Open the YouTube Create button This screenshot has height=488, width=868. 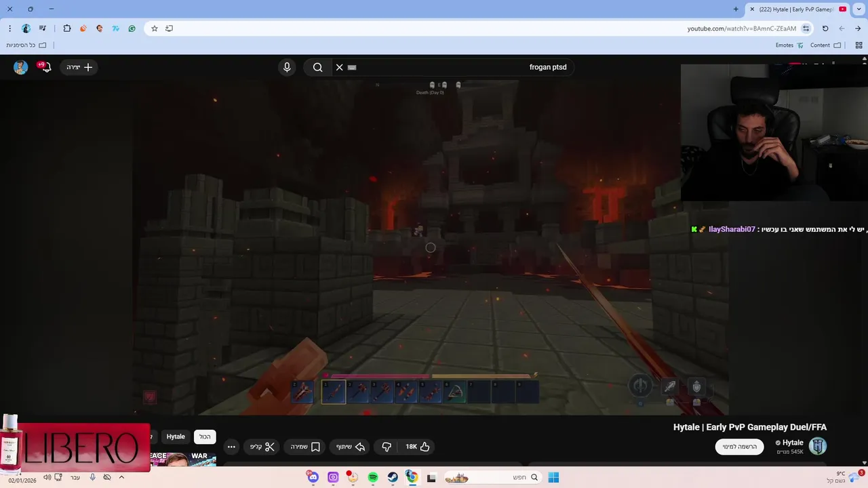coord(79,67)
